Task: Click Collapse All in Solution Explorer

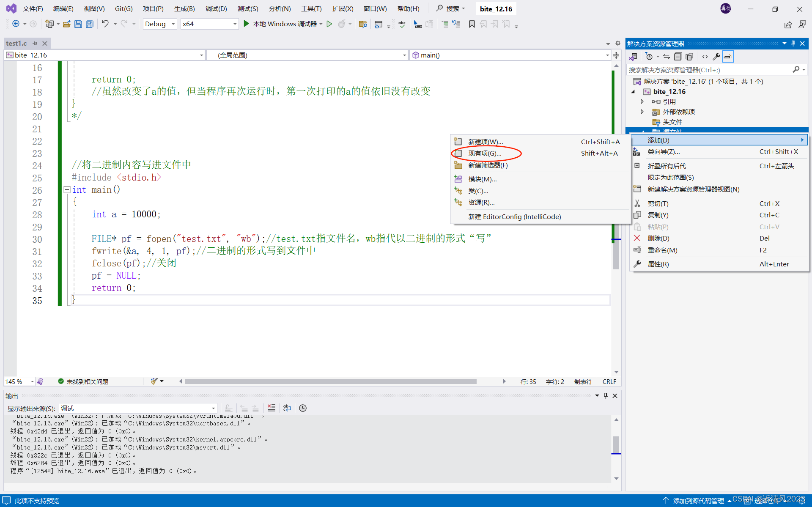Action: pyautogui.click(x=678, y=57)
